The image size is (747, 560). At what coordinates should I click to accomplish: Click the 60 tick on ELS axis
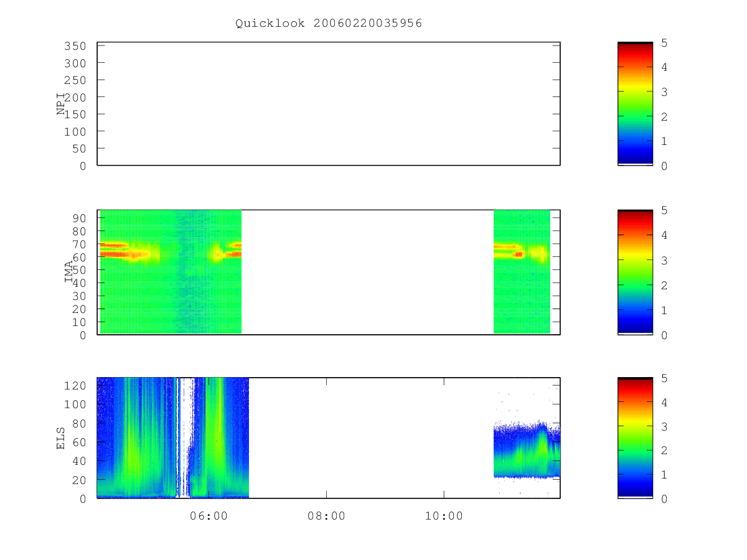(x=79, y=442)
